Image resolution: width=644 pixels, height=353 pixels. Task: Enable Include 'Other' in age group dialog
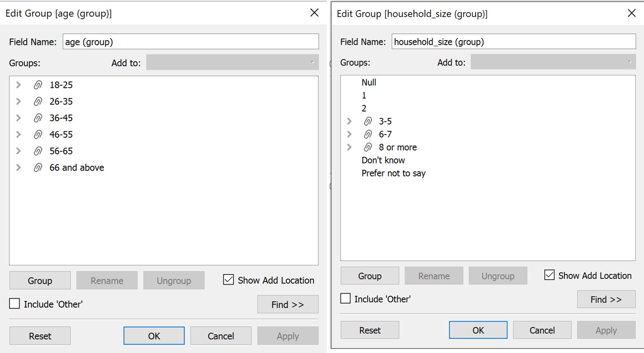click(15, 304)
